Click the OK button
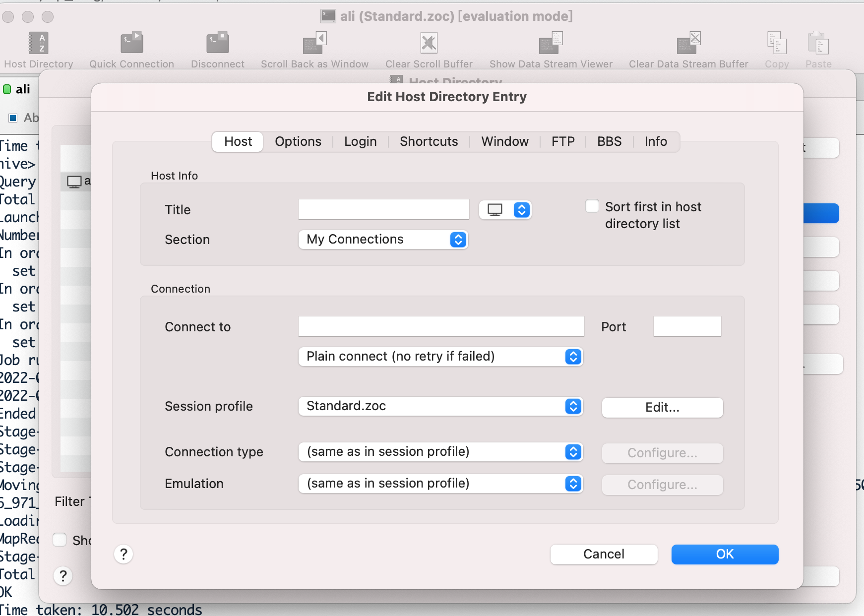 [725, 554]
